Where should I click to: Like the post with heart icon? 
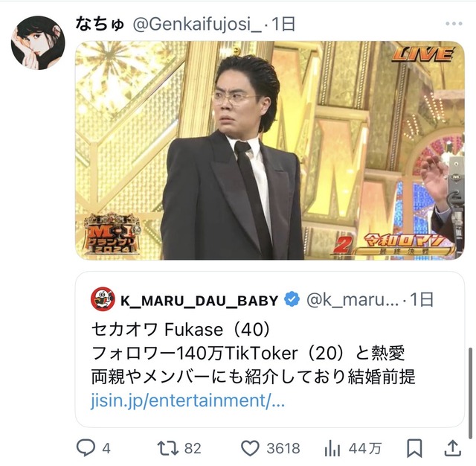pyautogui.click(x=250, y=448)
